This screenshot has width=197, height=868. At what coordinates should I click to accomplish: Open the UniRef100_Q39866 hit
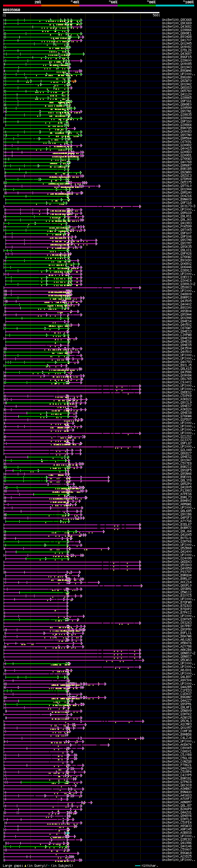(x=177, y=30)
